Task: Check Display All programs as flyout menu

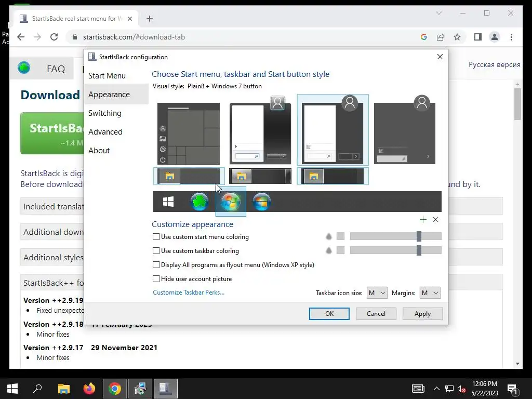Action: (x=156, y=264)
